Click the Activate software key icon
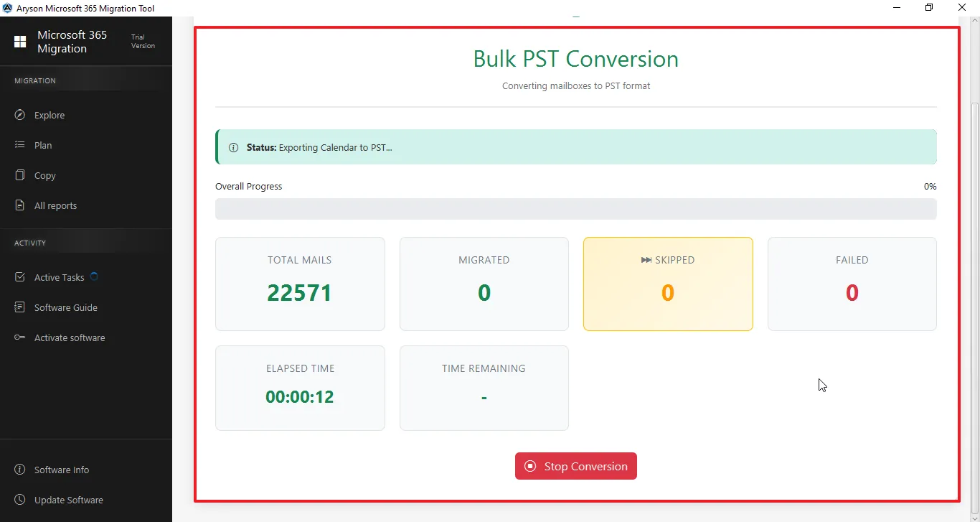The image size is (980, 522). click(x=20, y=337)
